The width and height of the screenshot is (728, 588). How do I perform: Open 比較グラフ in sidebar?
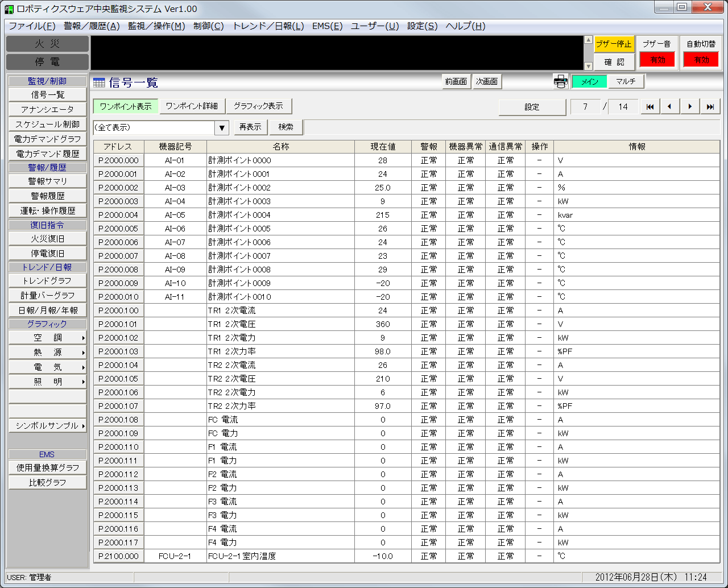click(48, 483)
